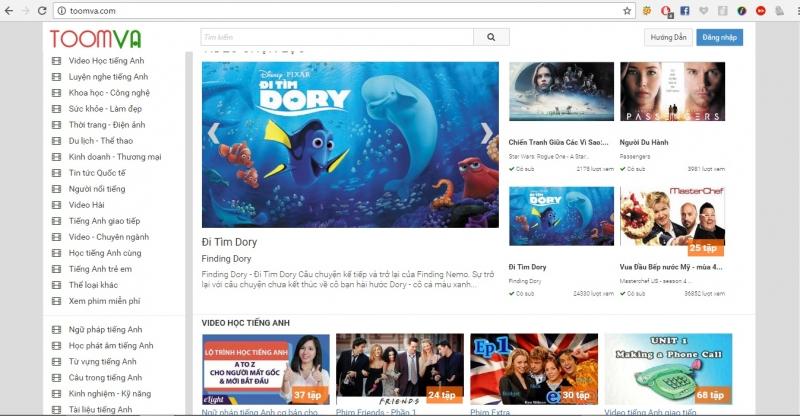Click icon beside Du lịch - Thể thao
Image resolution: width=800 pixels, height=416 pixels.
56,141
